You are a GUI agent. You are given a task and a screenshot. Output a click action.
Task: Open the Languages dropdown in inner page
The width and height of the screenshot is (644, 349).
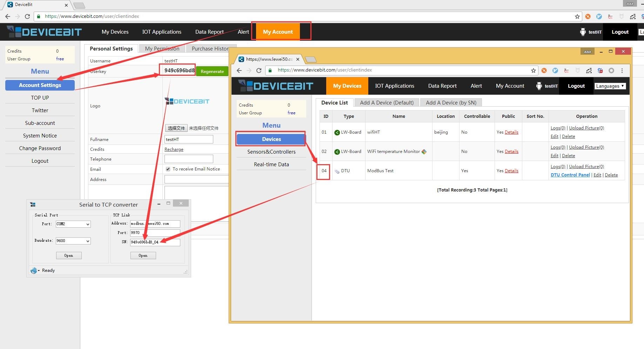(610, 86)
